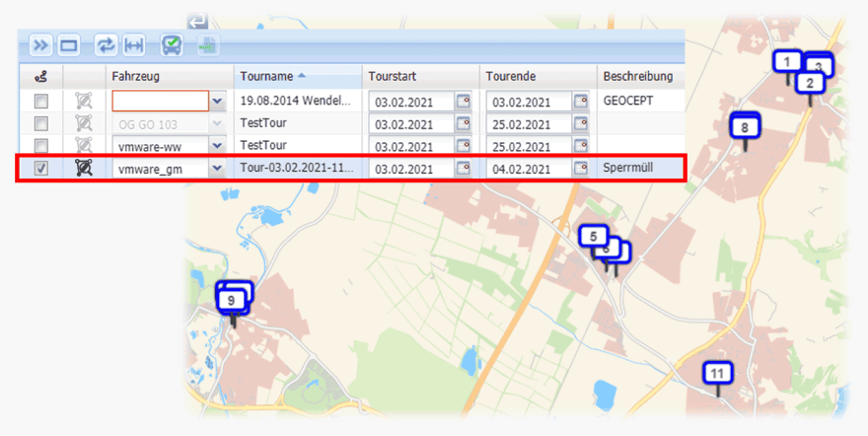Tick the checkbox in the 19.08.2014 Wendel row
Viewport: 868px width, 436px height.
[41, 102]
